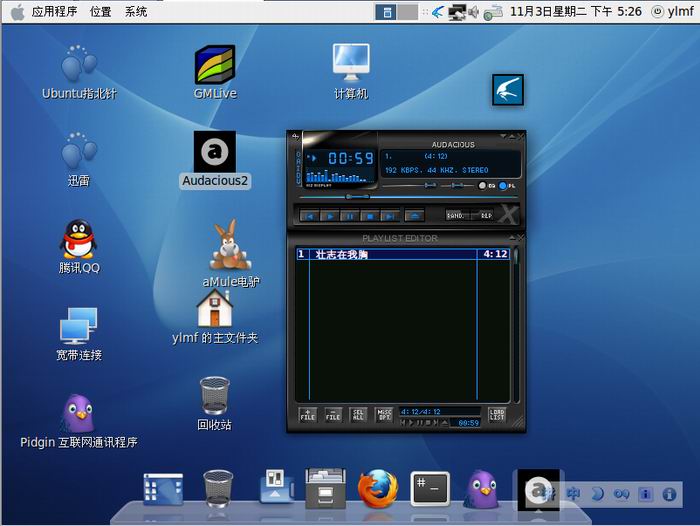
Task: Open the Audacious top-left options menu
Action: [295, 136]
